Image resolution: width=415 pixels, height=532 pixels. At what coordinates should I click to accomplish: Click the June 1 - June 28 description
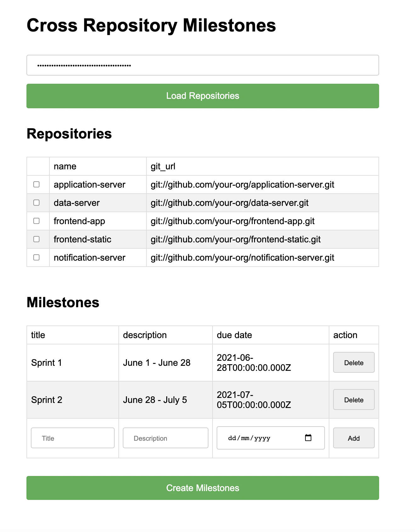157,363
